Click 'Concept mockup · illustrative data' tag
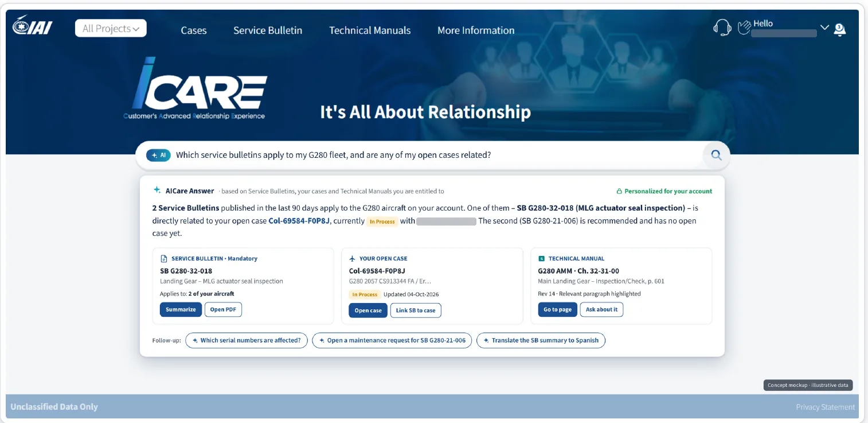This screenshot has height=423, width=868. tap(808, 385)
